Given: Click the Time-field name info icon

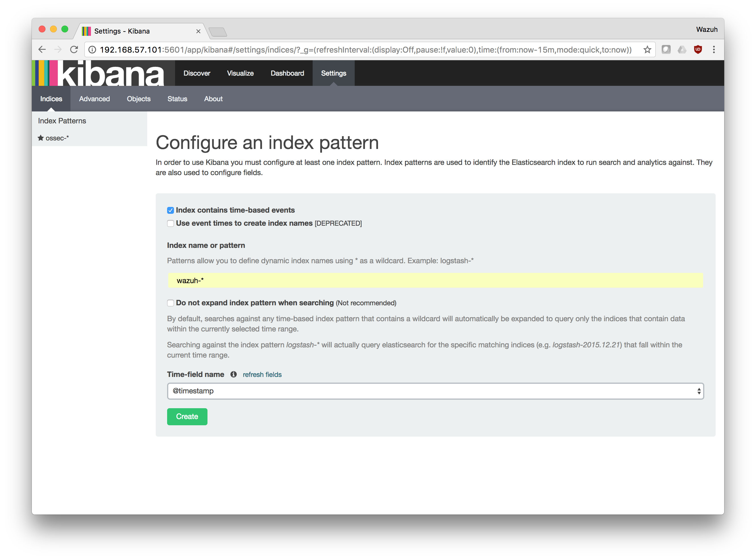Looking at the screenshot, I should coord(233,374).
